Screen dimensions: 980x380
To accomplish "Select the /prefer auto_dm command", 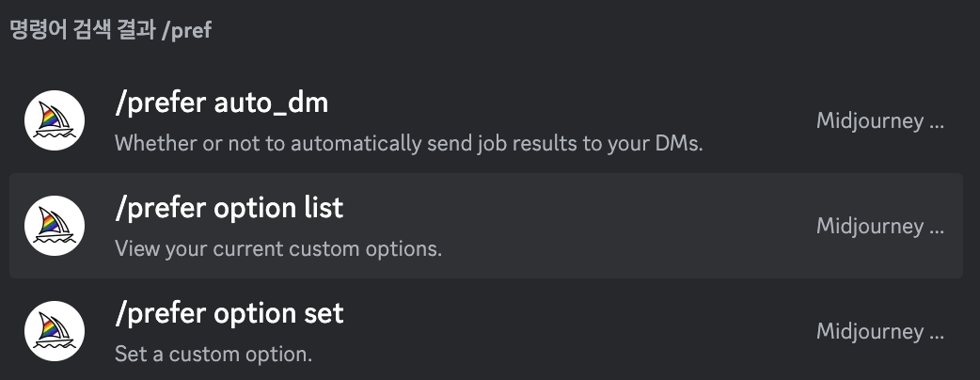I will (221, 103).
